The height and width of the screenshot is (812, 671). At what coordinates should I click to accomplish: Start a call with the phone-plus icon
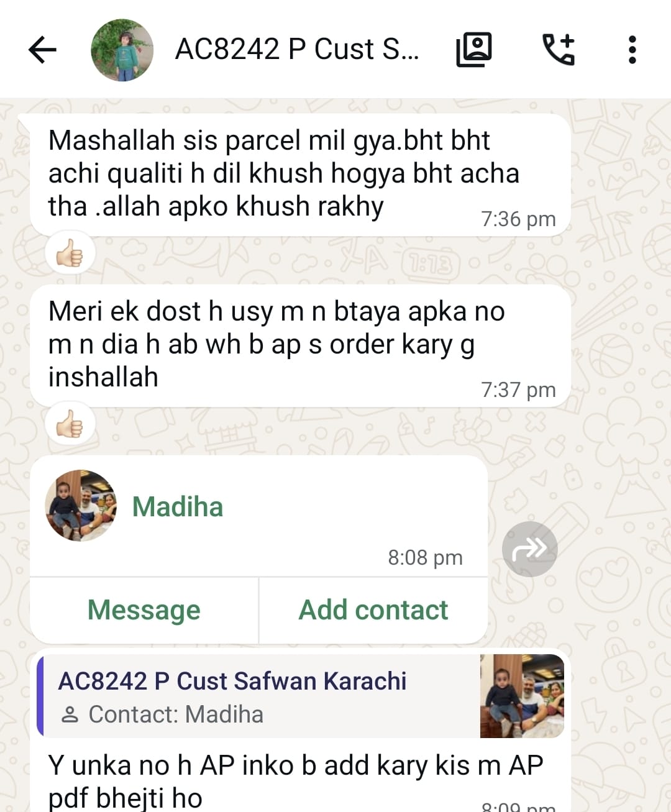point(559,50)
